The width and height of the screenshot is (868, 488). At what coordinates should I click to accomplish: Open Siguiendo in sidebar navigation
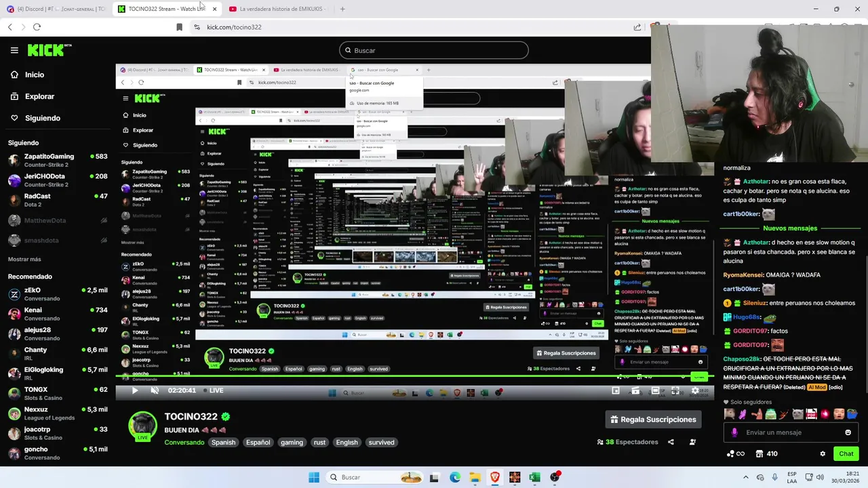(36, 118)
